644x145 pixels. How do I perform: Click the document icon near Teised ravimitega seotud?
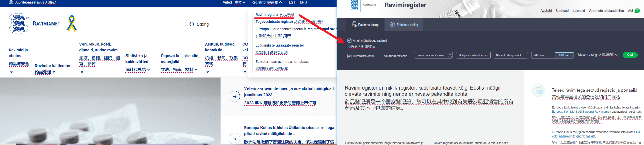539,91
